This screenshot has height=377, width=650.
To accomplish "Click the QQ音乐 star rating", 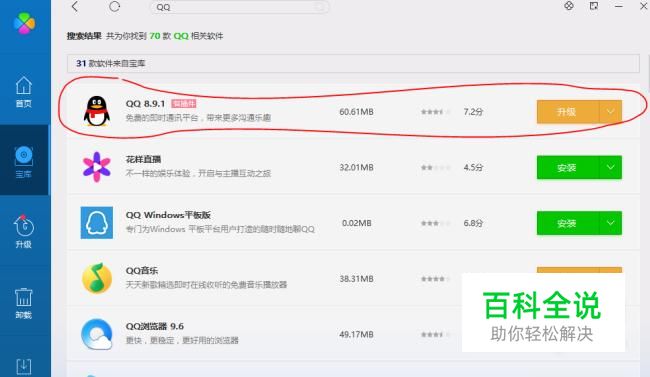I will (435, 279).
